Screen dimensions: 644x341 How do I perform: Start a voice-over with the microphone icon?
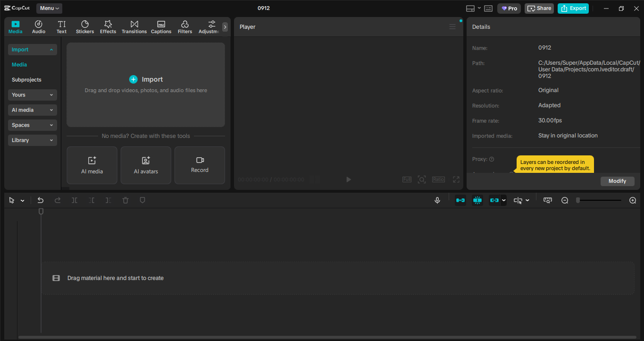click(437, 200)
